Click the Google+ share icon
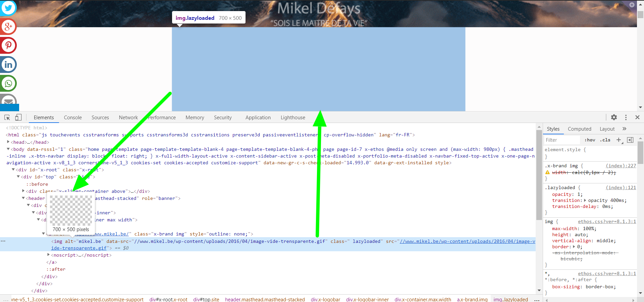 click(8, 26)
